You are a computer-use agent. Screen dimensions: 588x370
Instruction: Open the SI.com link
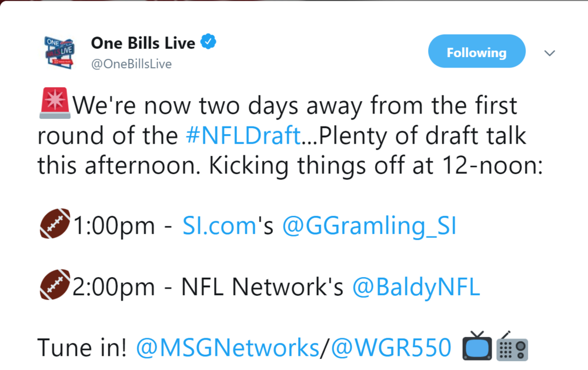tap(219, 226)
